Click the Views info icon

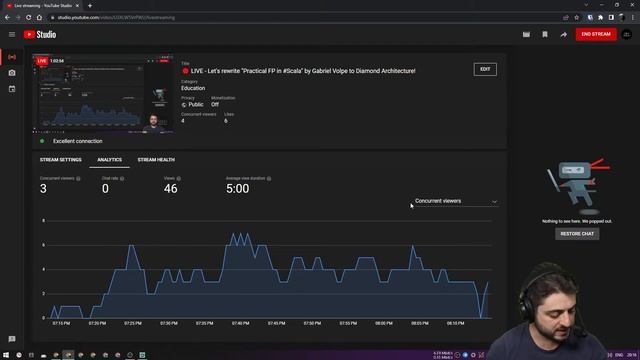[x=179, y=179]
